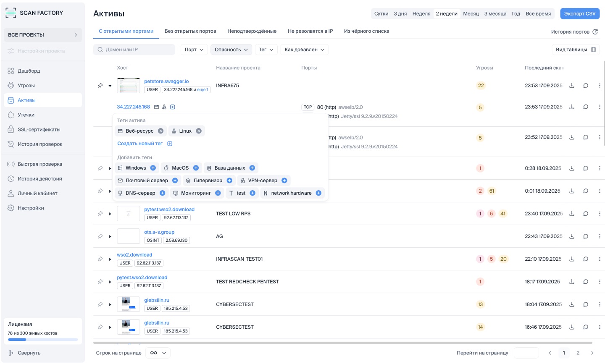605x364 pixels.
Task: Remove the Linux tag from asset
Action: [x=199, y=131]
